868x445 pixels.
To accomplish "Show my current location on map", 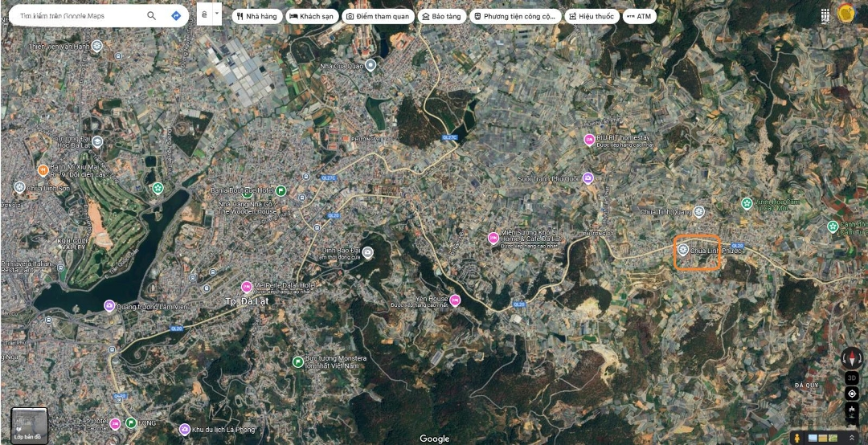I will (852, 394).
